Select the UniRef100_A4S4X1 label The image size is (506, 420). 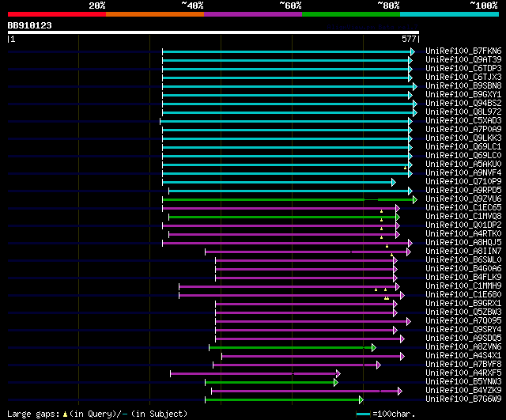click(x=463, y=356)
